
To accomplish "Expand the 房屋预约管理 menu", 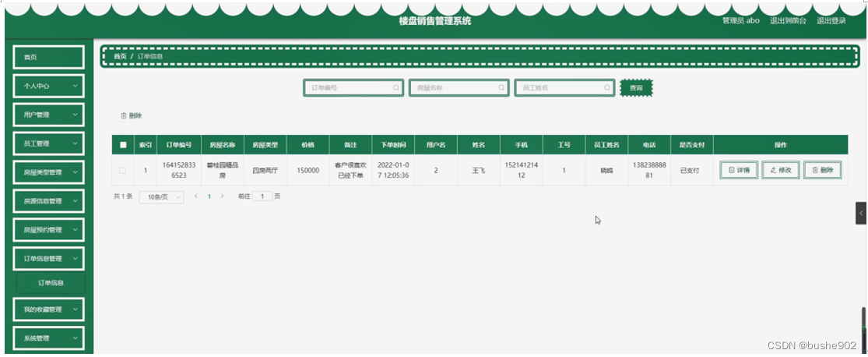I will [x=49, y=230].
